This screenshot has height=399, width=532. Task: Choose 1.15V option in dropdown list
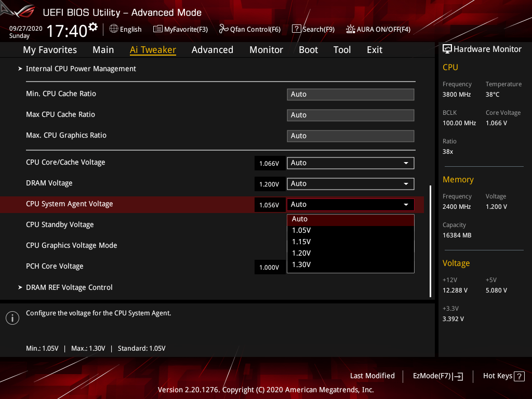coord(351,242)
